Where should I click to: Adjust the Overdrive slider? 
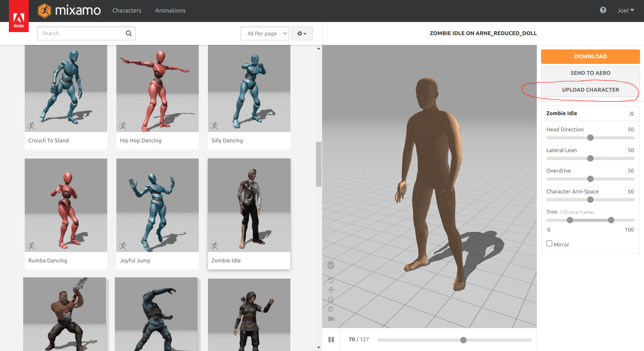pos(590,179)
